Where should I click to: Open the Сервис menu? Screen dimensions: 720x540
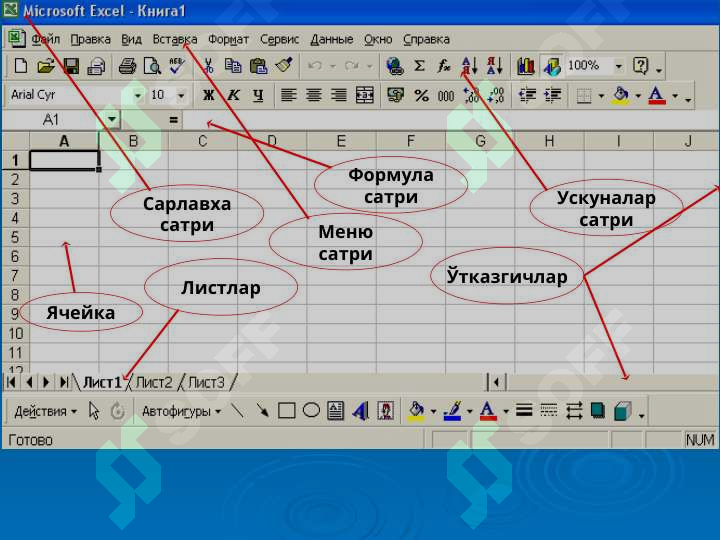(279, 39)
